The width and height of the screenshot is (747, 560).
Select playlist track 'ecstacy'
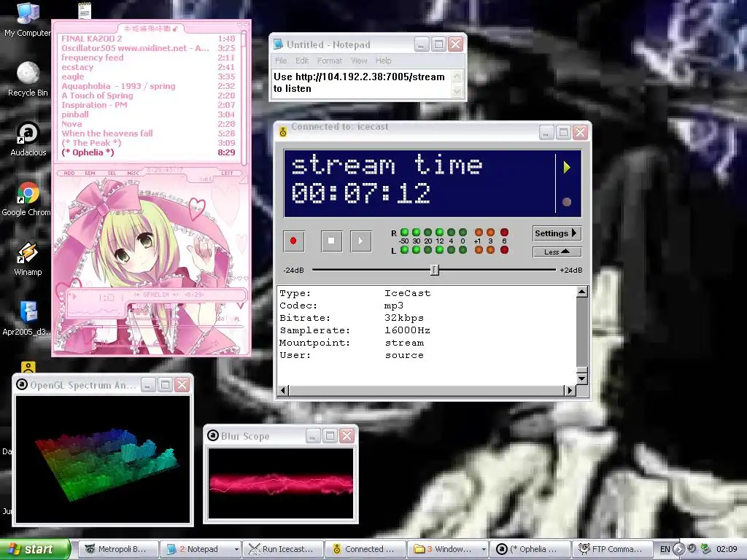tap(147, 67)
